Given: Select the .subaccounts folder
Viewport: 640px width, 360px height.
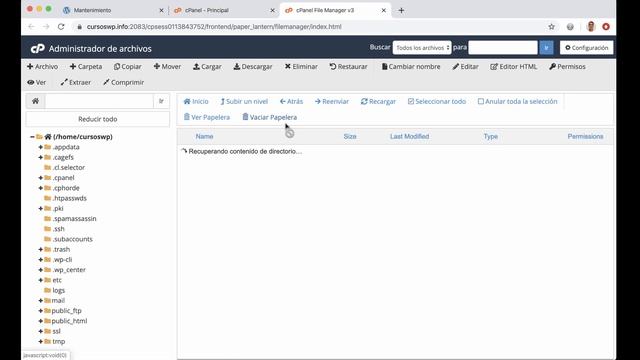Looking at the screenshot, I should click(72, 239).
